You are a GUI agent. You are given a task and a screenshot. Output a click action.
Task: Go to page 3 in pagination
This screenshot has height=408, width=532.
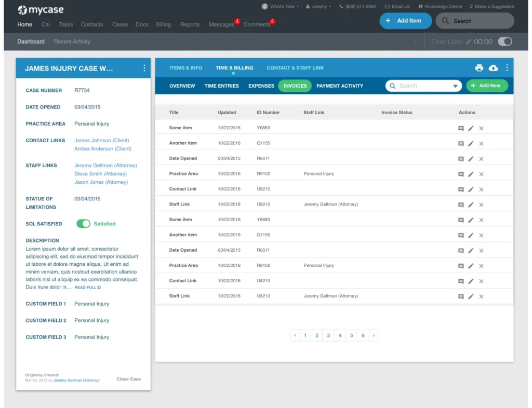[328, 335]
